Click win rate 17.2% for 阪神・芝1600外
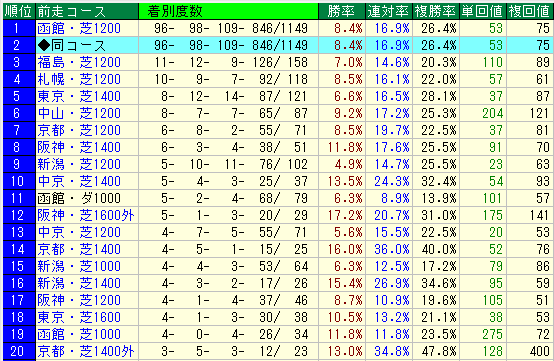Image resolution: width=554 pixels, height=361 pixels. click(x=345, y=215)
